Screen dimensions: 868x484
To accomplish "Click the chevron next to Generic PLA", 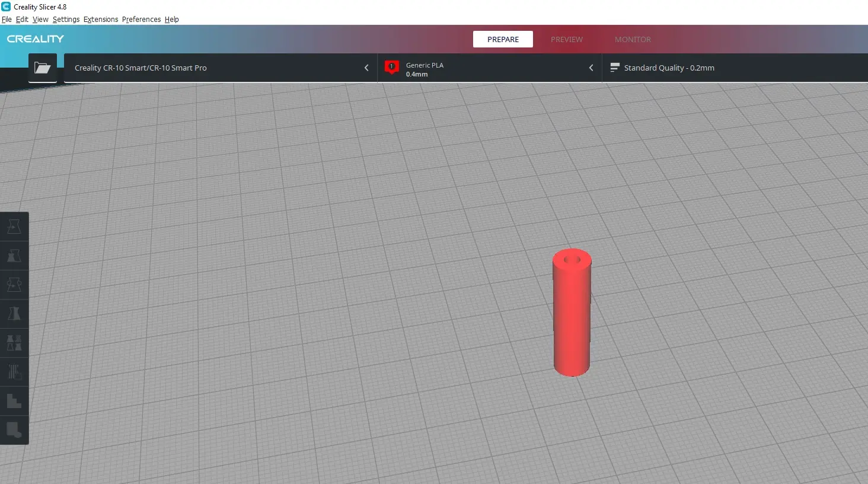I will 591,68.
